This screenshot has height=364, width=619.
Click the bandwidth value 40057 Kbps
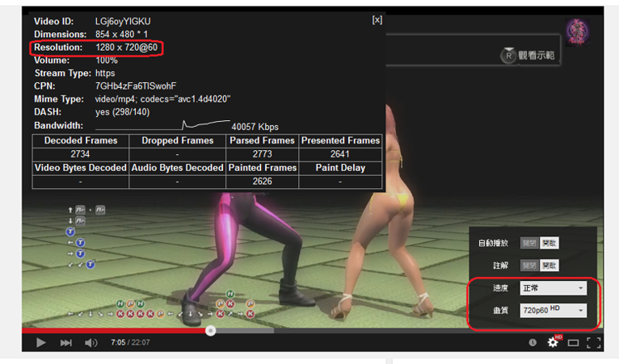[255, 127]
